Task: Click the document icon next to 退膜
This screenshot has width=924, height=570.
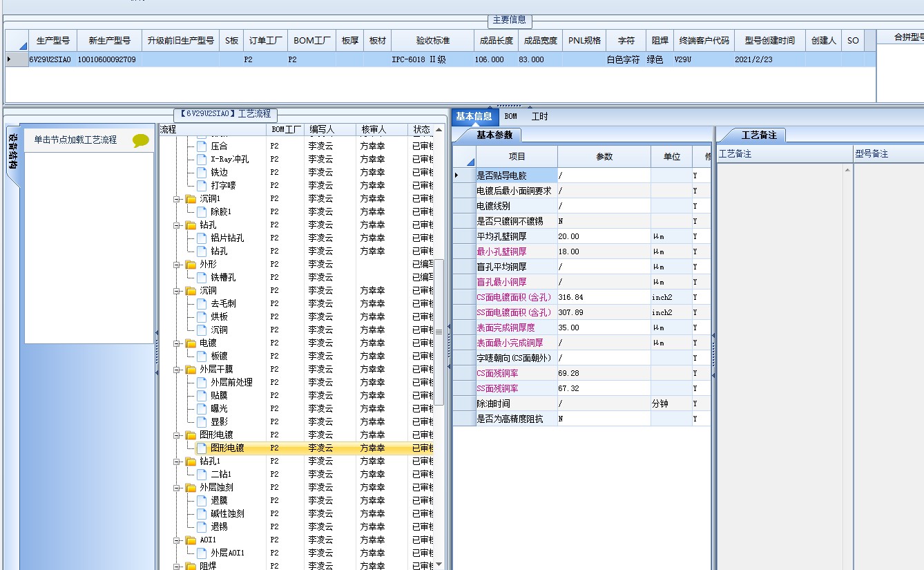Action: pyautogui.click(x=202, y=501)
